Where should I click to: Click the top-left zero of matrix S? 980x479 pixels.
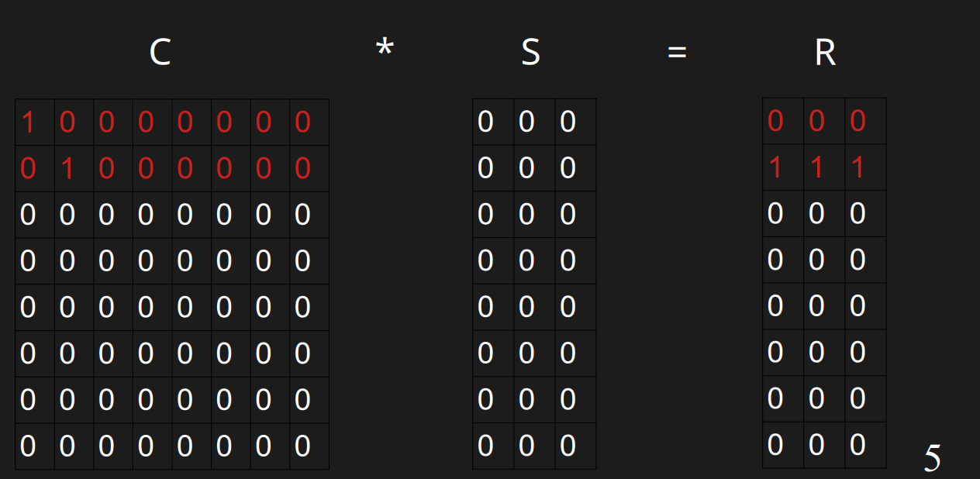pyautogui.click(x=485, y=122)
